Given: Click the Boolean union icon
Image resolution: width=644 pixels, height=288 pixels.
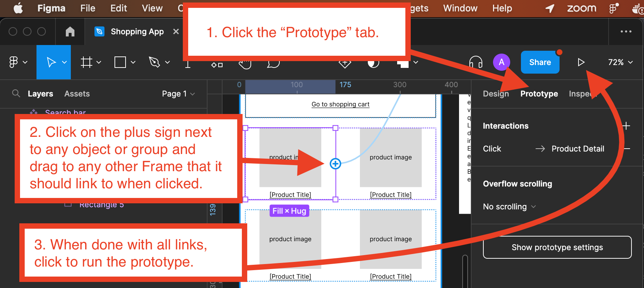Looking at the screenshot, I should click(x=403, y=64).
